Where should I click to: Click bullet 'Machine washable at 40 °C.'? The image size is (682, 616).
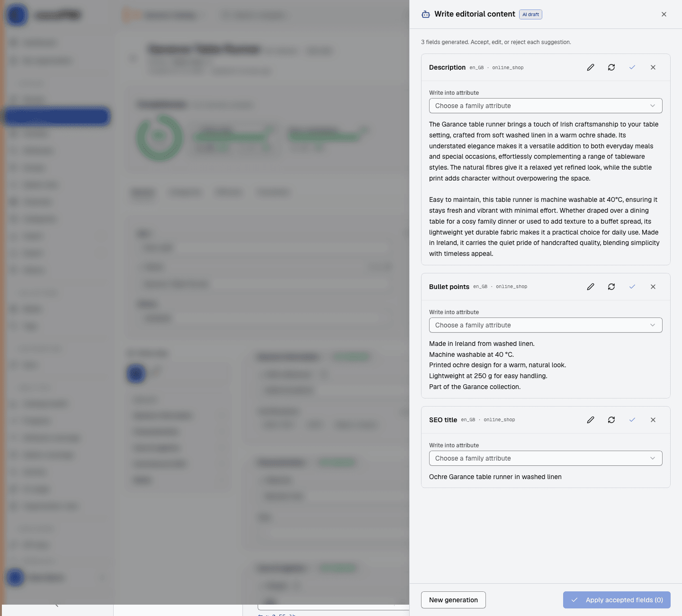click(471, 354)
